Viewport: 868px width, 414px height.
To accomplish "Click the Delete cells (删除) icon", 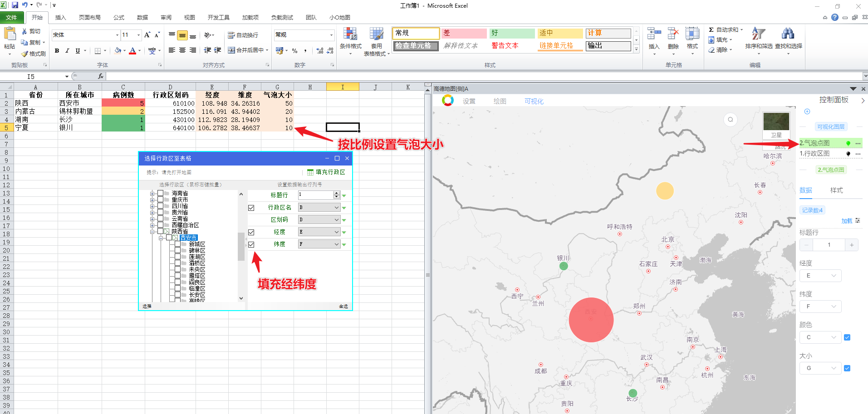I will [673, 34].
